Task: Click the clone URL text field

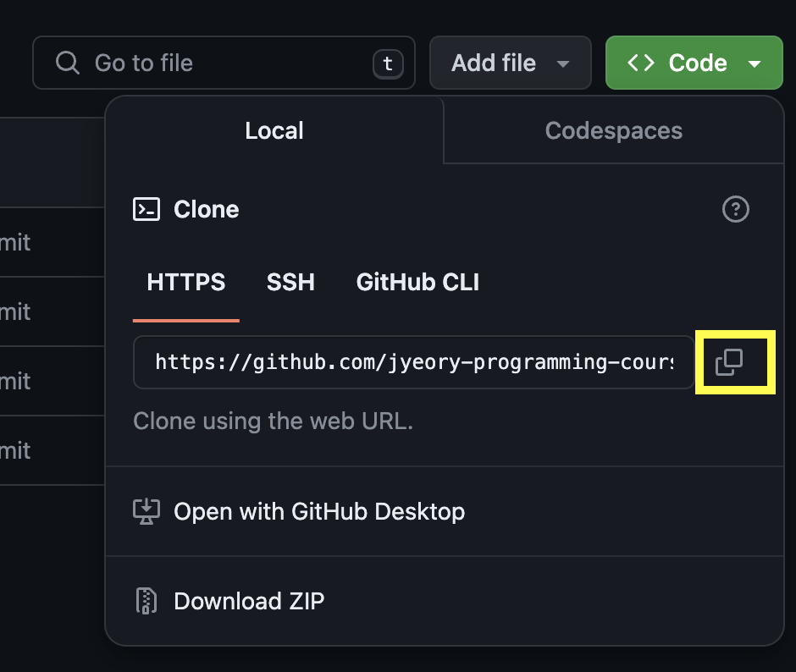Action: coord(414,362)
